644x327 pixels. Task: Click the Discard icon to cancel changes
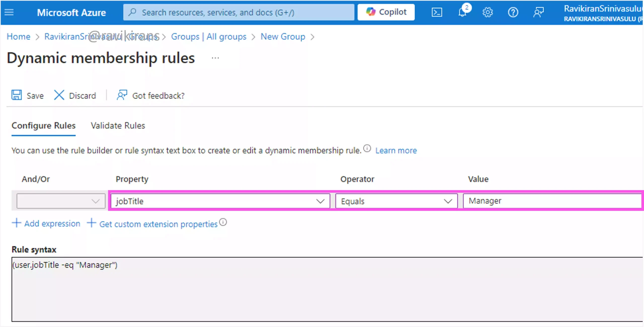[59, 95]
